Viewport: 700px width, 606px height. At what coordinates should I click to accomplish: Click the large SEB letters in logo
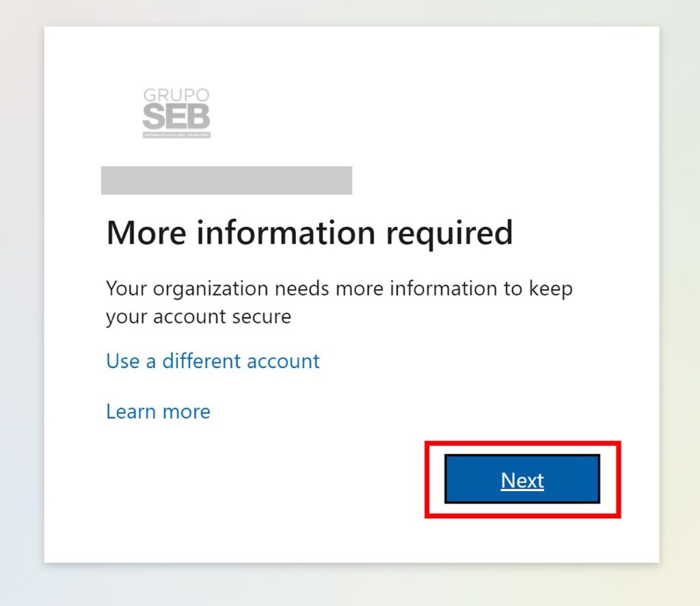click(176, 118)
